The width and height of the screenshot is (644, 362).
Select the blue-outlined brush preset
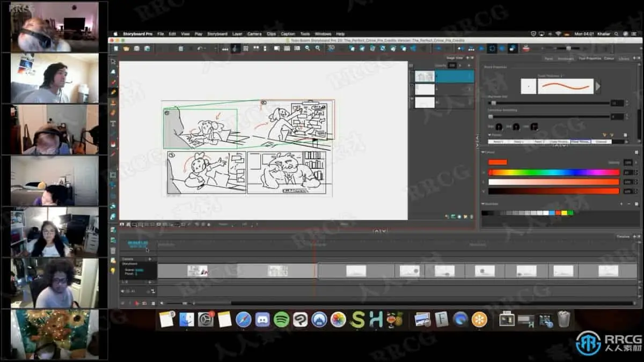coord(581,142)
